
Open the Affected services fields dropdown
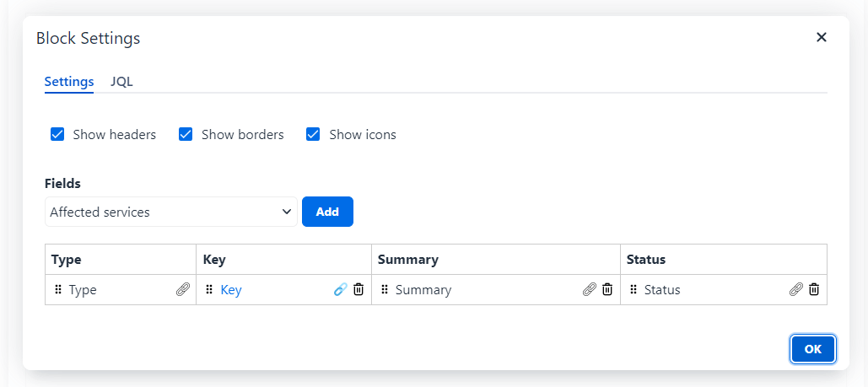coord(171,212)
